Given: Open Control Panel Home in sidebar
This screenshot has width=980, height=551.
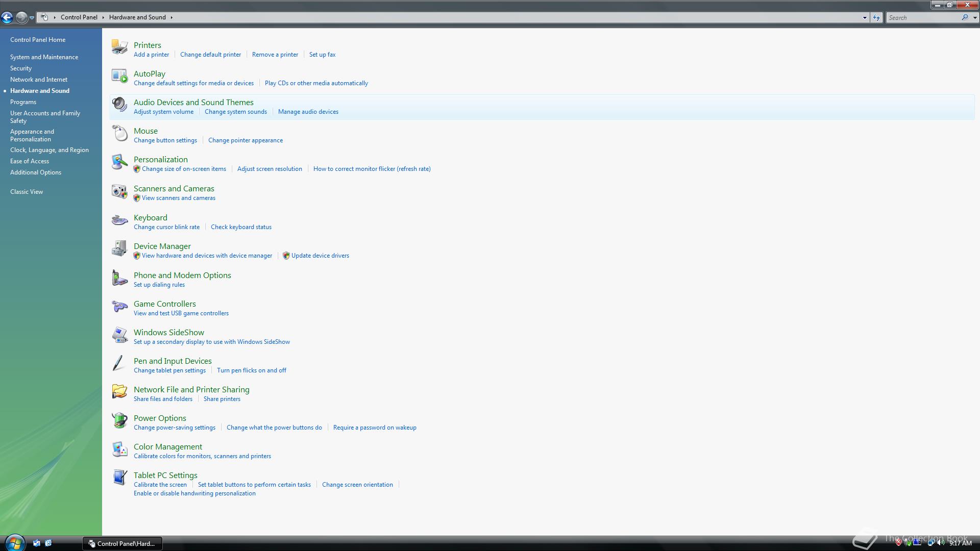Looking at the screenshot, I should [38, 40].
